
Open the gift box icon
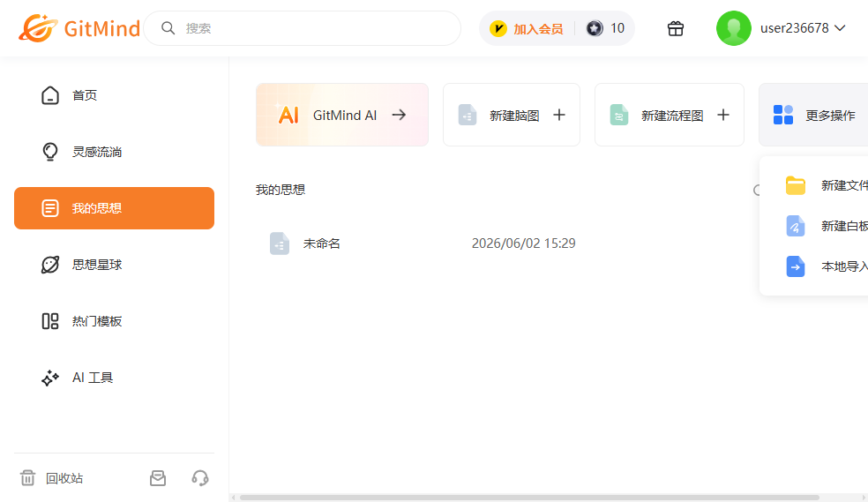[676, 28]
